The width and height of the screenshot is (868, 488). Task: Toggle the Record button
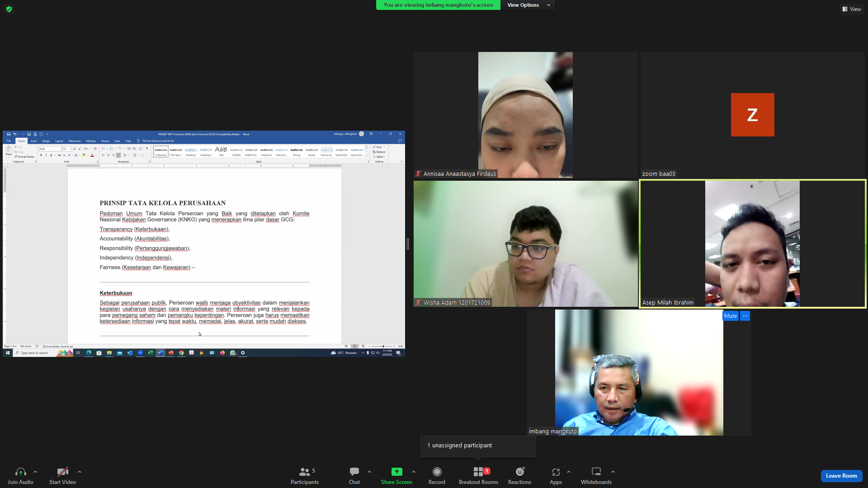(437, 476)
